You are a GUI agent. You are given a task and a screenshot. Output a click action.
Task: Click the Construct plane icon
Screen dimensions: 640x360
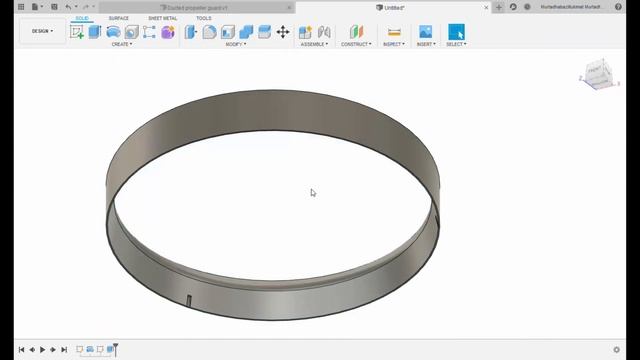(356, 32)
